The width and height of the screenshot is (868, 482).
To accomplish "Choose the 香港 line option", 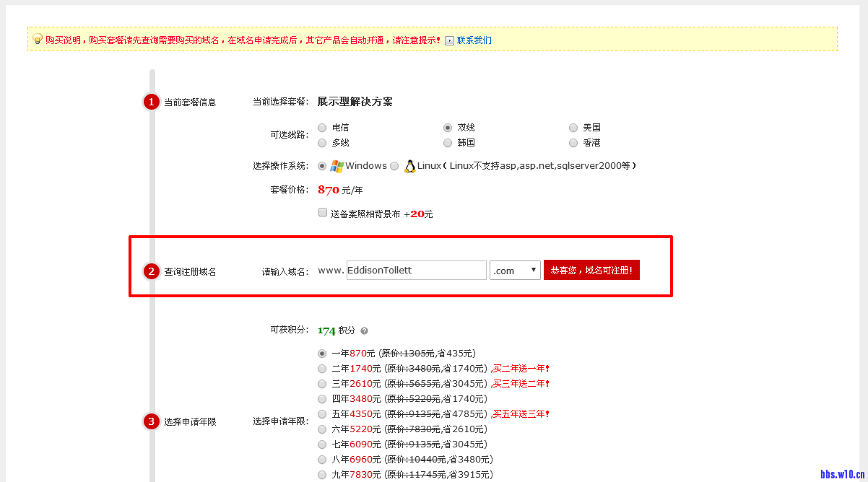I will point(573,143).
